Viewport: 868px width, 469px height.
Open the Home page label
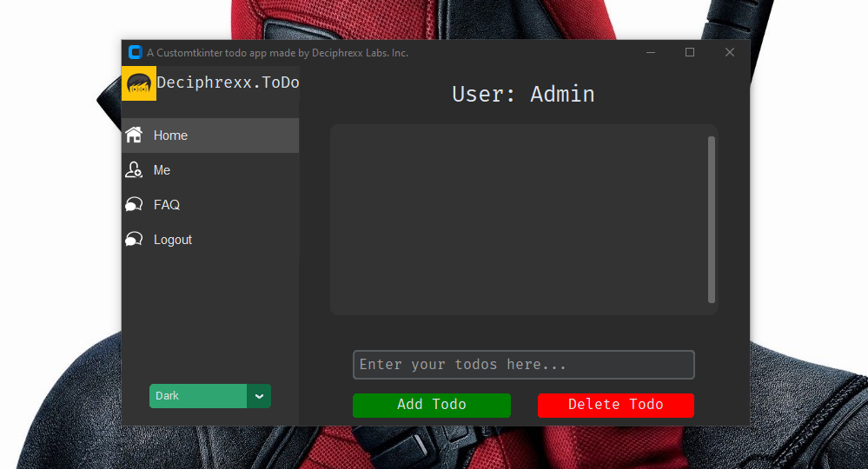tap(170, 135)
